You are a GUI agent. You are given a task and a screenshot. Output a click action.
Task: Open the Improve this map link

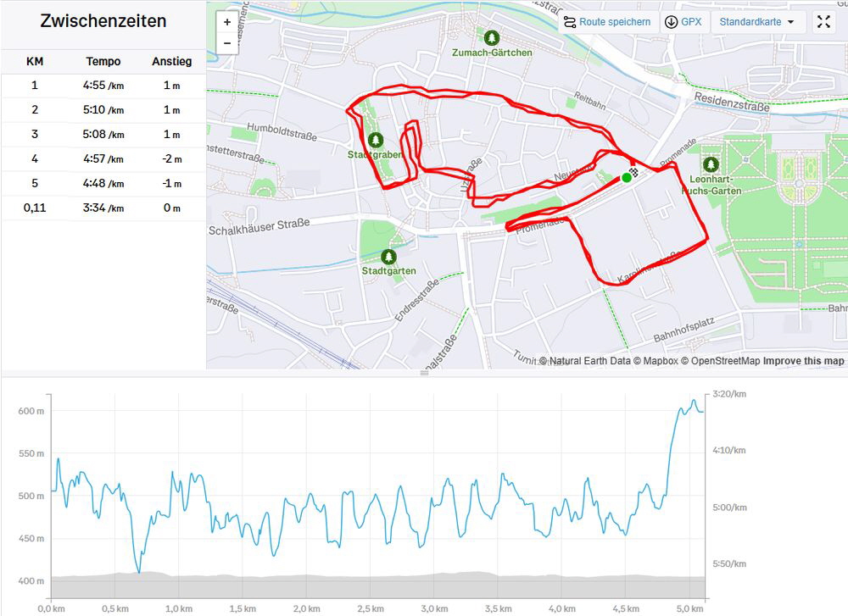pyautogui.click(x=803, y=361)
